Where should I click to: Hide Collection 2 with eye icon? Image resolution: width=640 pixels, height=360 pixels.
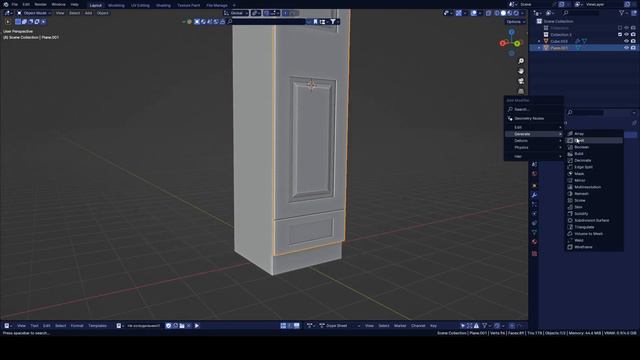click(x=627, y=35)
